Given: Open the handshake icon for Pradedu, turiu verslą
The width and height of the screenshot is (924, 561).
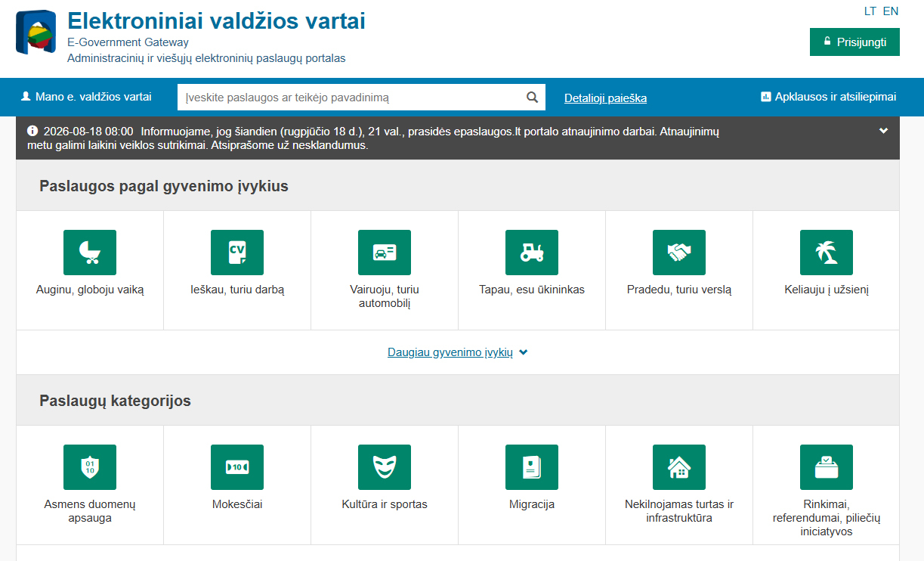Looking at the screenshot, I should point(679,253).
